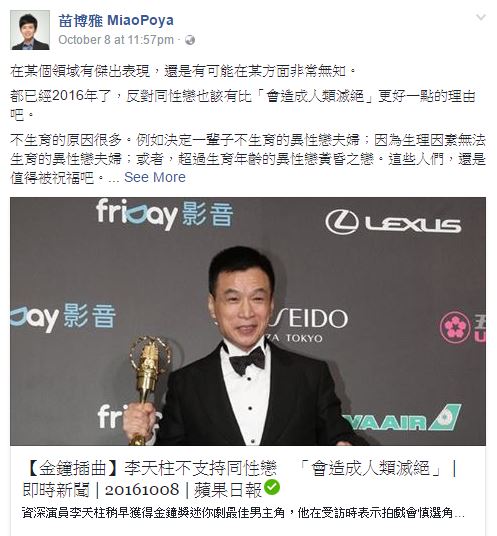Open the 金鐘插曲 article headline link
This screenshot has width=497, height=536.
[239, 479]
